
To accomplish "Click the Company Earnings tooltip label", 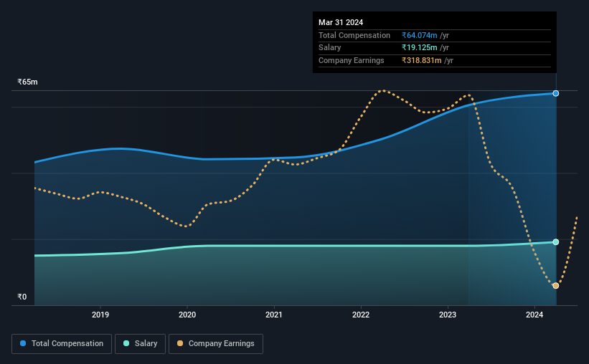I will pos(352,60).
